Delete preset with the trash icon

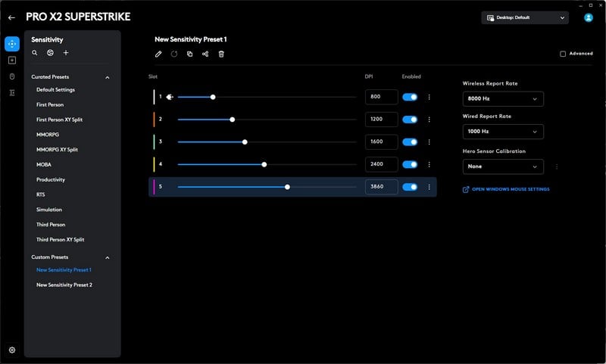point(221,54)
